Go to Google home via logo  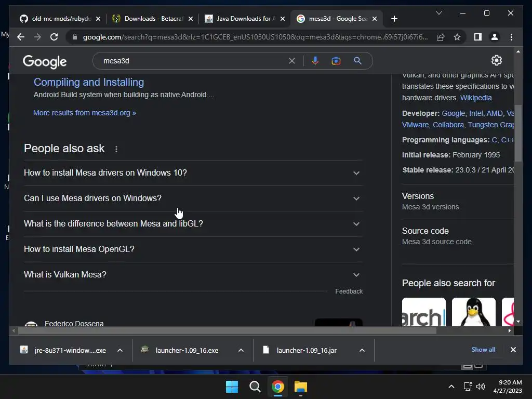click(45, 61)
